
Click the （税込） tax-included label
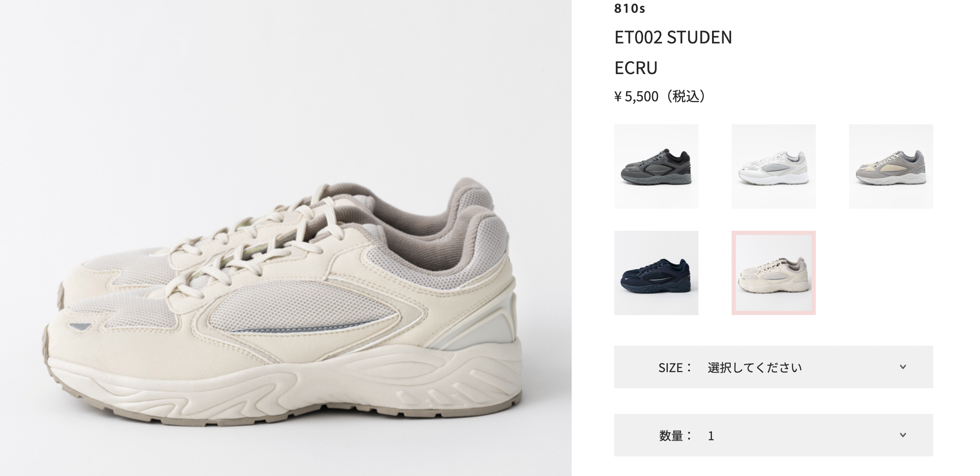tap(684, 97)
